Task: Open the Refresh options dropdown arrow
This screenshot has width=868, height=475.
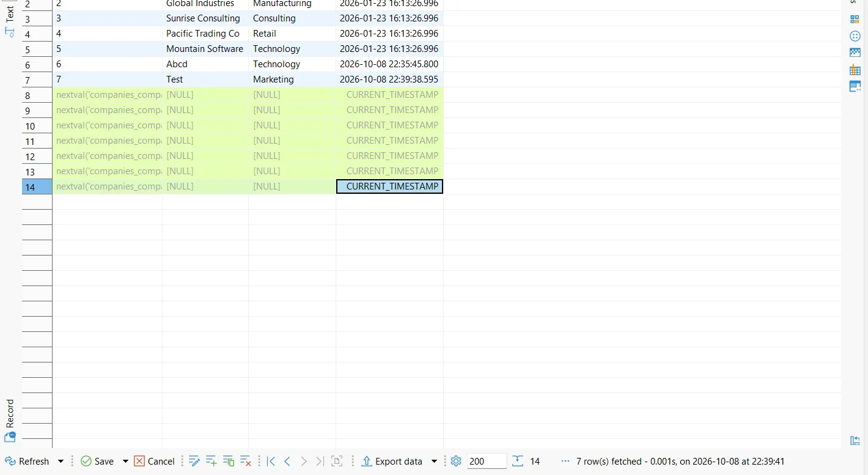Action: point(61,462)
